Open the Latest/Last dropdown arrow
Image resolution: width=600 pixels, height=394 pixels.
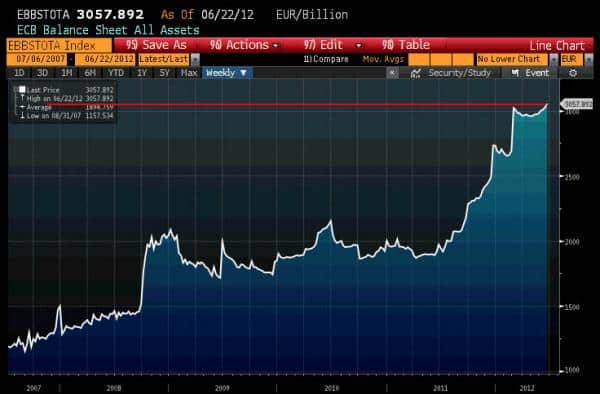pyautogui.click(x=195, y=60)
